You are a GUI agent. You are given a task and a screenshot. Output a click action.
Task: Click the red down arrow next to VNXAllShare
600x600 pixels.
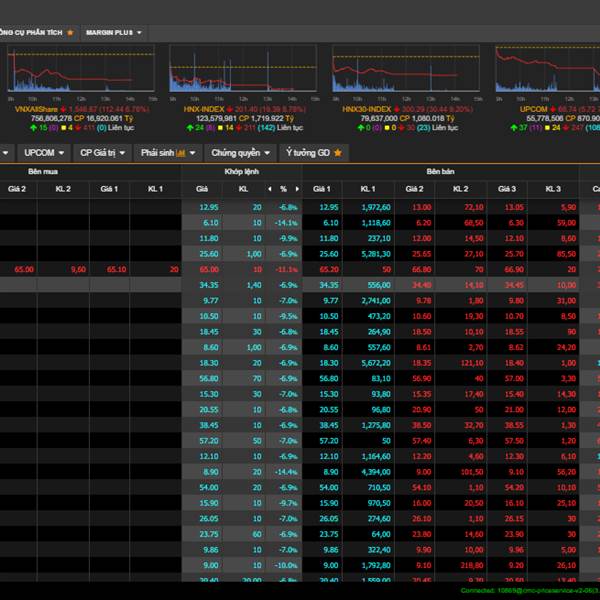(63, 109)
